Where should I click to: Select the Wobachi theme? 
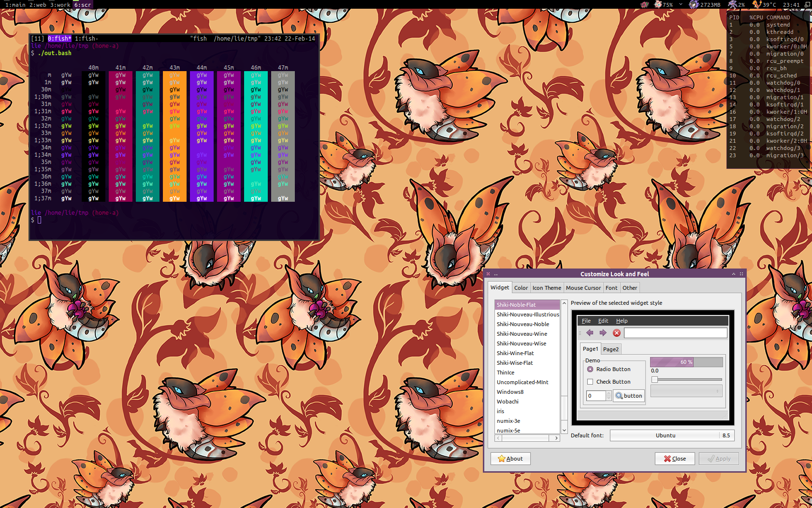pos(527,402)
